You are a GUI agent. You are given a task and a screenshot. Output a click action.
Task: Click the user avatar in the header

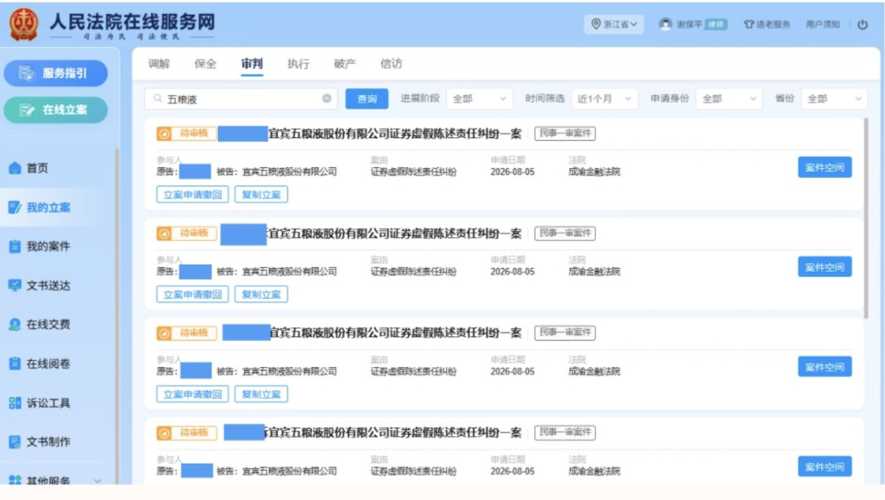(665, 24)
